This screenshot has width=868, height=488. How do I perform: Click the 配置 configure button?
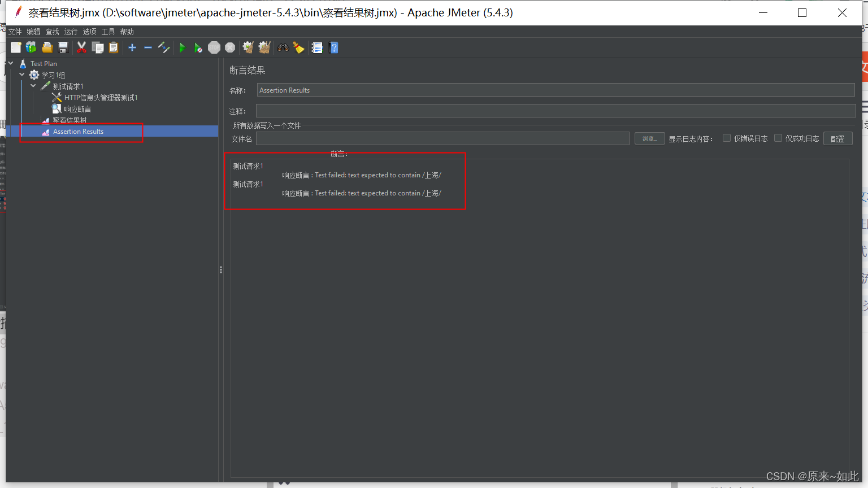pyautogui.click(x=837, y=138)
